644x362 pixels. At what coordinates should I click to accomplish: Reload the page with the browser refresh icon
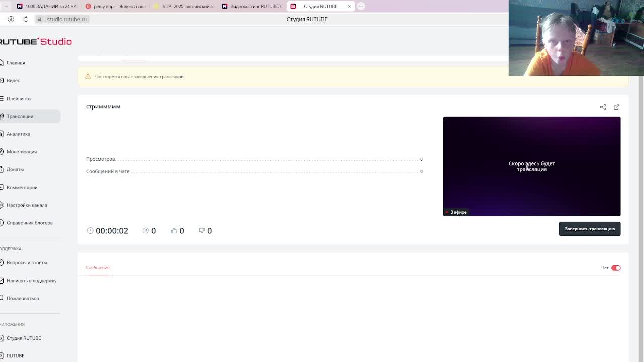click(26, 19)
